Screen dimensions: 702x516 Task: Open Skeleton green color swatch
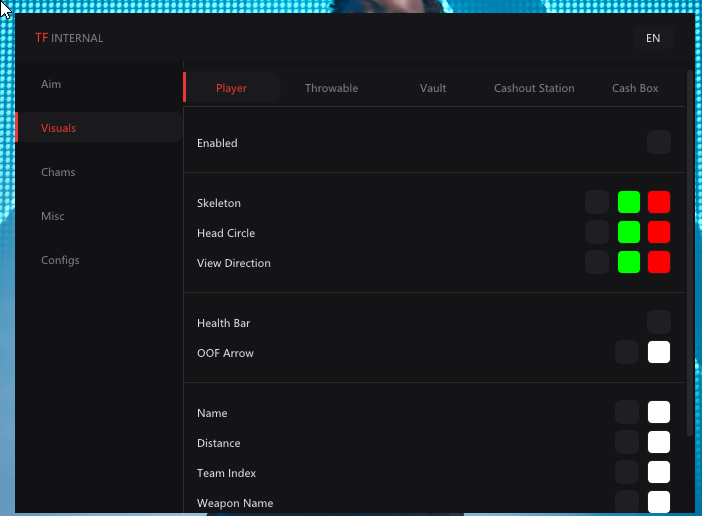pos(629,202)
